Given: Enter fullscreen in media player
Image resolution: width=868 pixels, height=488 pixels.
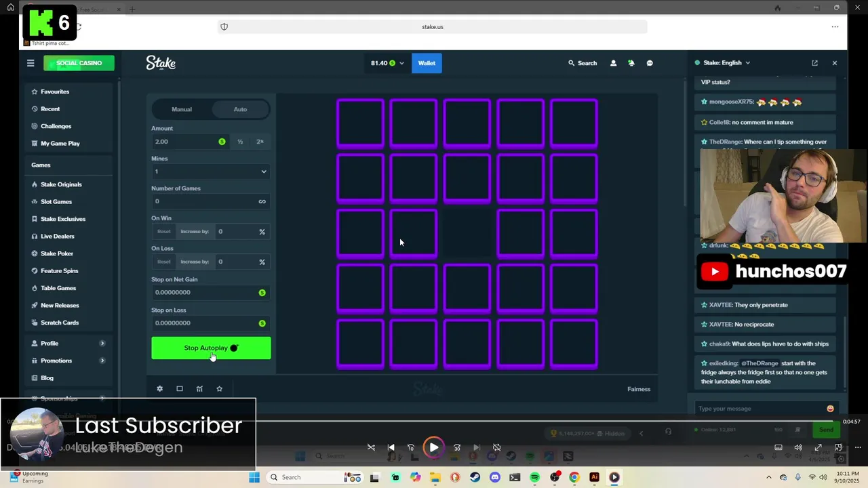Looking at the screenshot, I should (x=818, y=447).
